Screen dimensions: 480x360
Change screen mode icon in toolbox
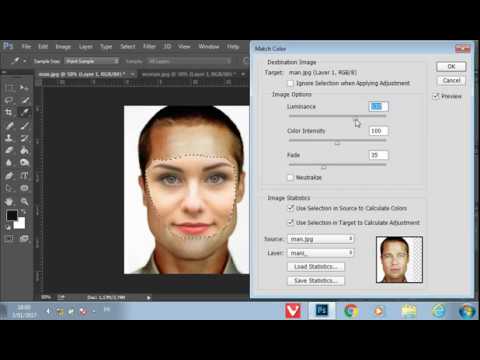[24, 238]
